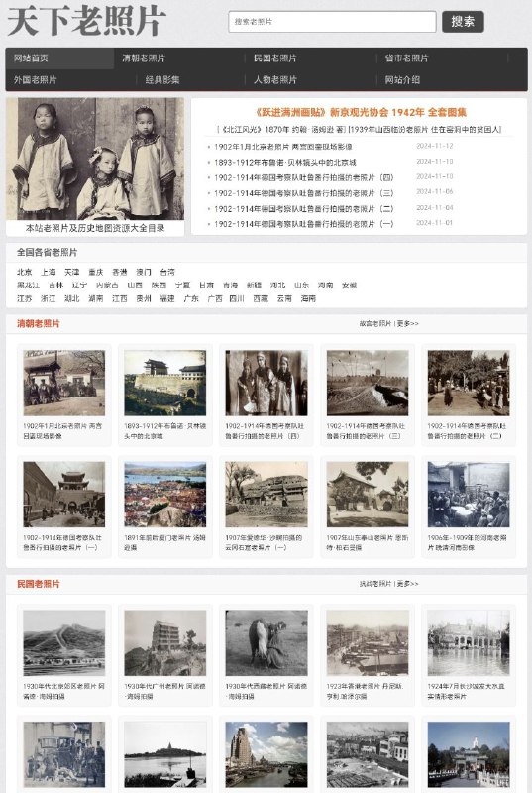Select 西藏 in province list
The height and width of the screenshot is (793, 532).
[x=261, y=299]
